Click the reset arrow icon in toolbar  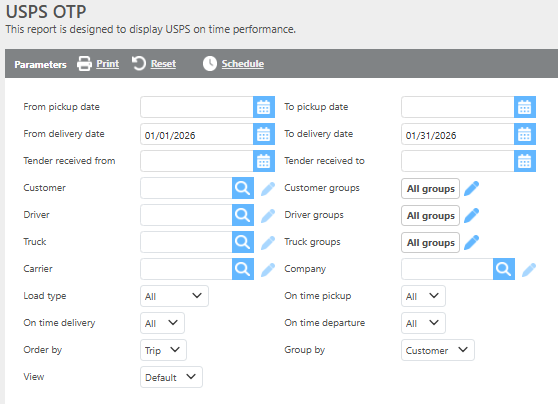pos(139,64)
